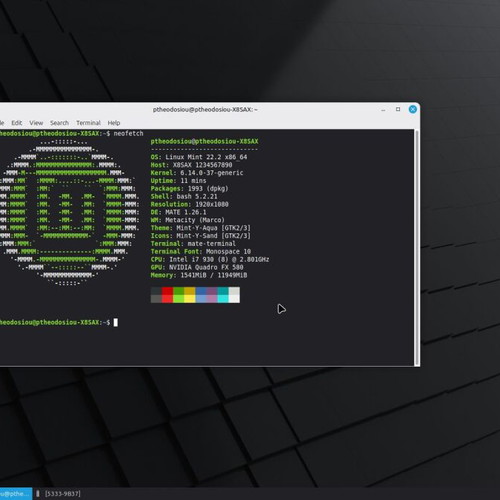The width and height of the screenshot is (500, 500).
Task: Click the icon beside [5333-9837] in the taskbar
Action: (x=38, y=494)
